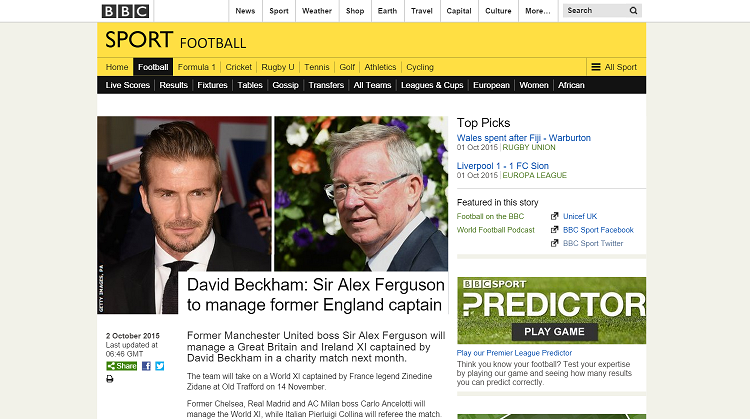Share article via Twitter icon

coord(160,366)
